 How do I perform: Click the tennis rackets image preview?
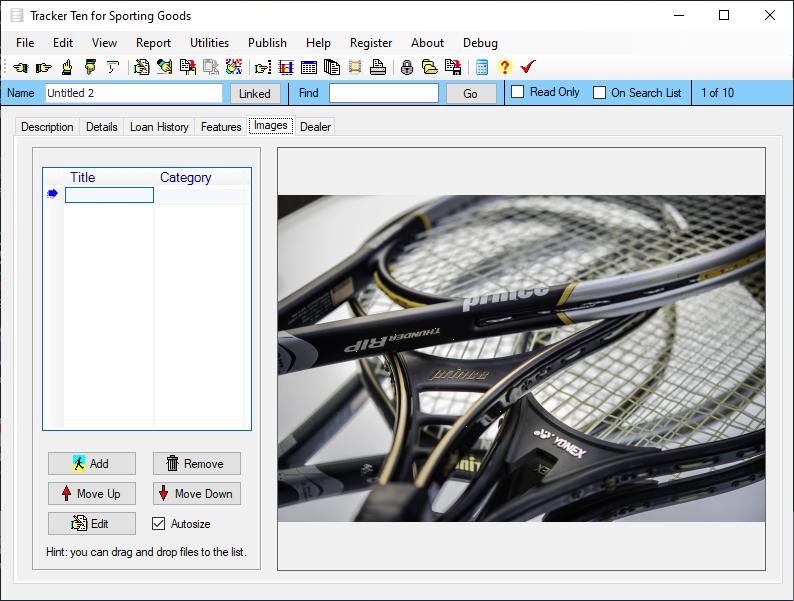pyautogui.click(x=521, y=358)
